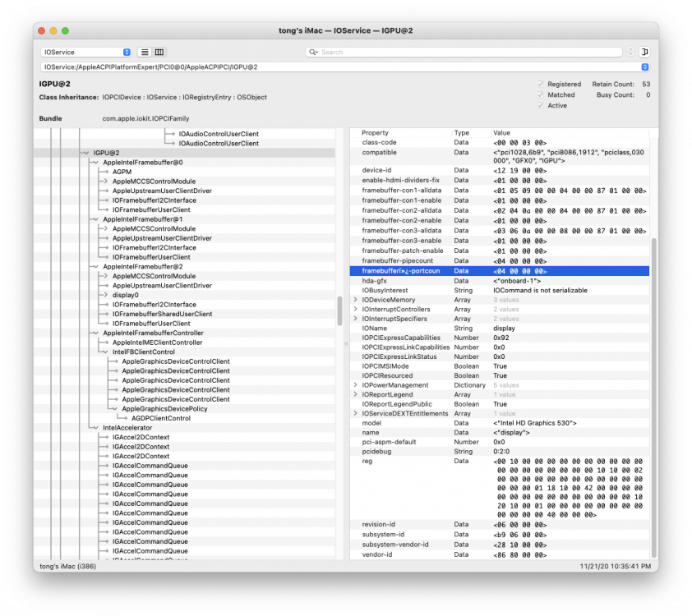Open the IOService plane dropdown
The height and width of the screenshot is (616, 692).
point(86,52)
